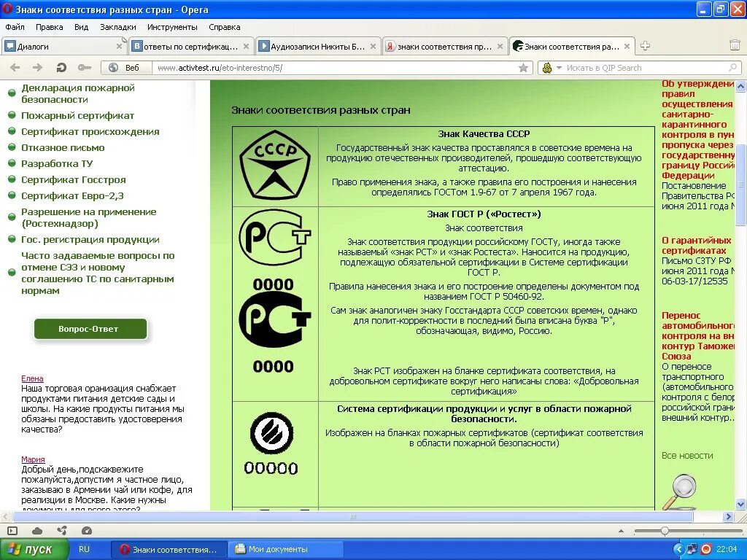Open Разработка ТУ link

[x=57, y=164]
